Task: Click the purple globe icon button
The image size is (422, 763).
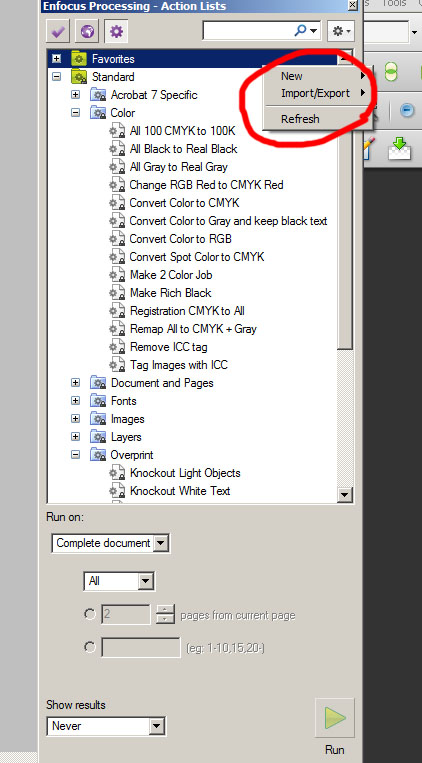Action: pyautogui.click(x=87, y=32)
